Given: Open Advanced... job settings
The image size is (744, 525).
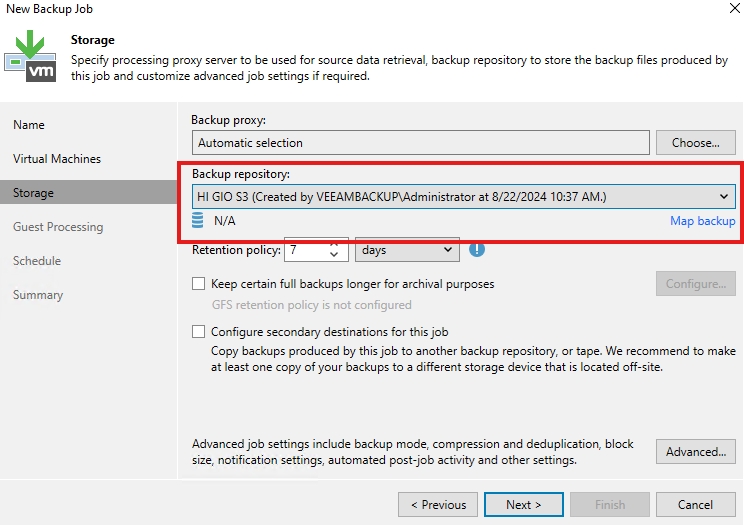Looking at the screenshot, I should 695,452.
